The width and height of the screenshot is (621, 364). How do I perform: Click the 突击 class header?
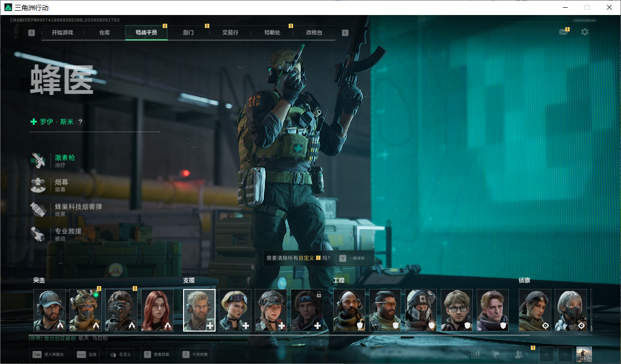[x=39, y=280]
